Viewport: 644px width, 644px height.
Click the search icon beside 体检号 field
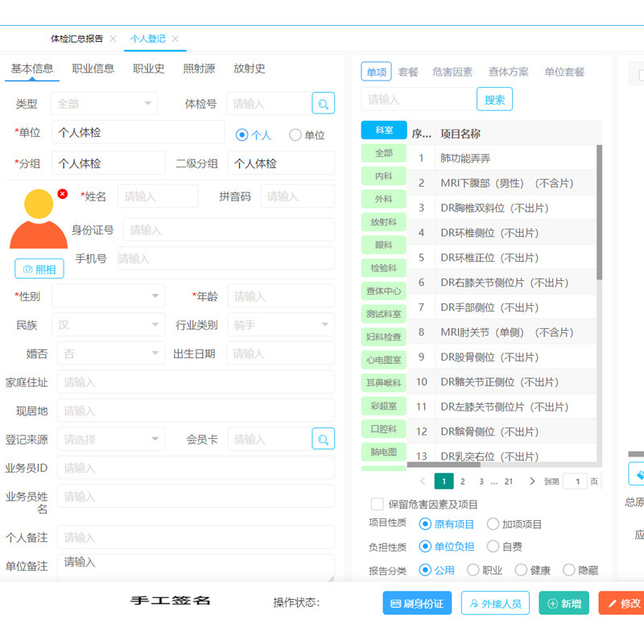323,104
